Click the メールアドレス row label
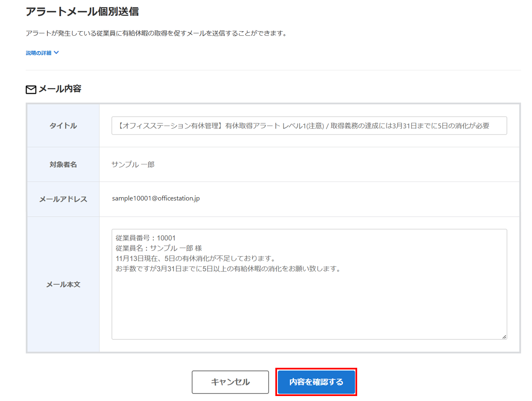The height and width of the screenshot is (401, 532). (x=63, y=199)
